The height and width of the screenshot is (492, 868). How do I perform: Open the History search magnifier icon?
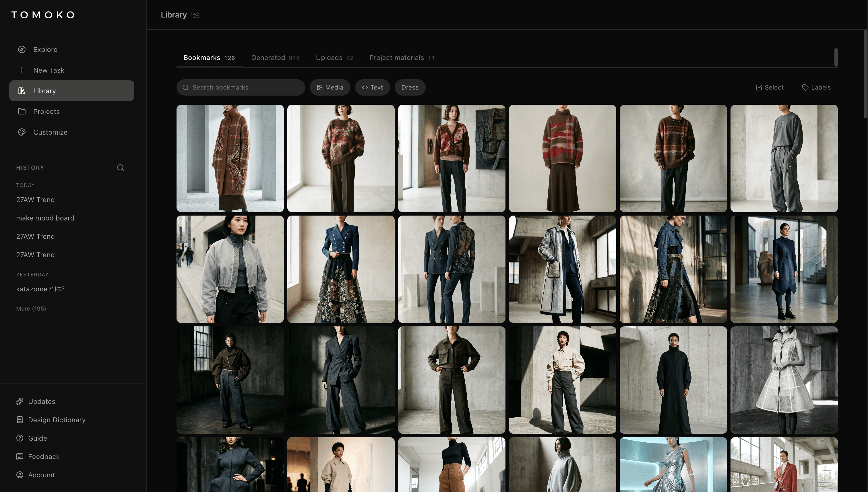click(121, 168)
